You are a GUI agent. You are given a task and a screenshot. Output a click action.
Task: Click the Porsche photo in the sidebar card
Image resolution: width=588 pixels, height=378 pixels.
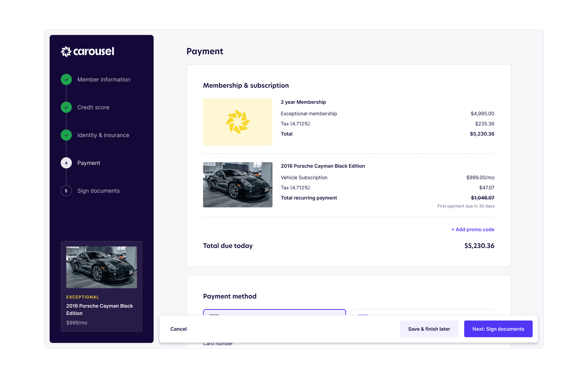(101, 267)
